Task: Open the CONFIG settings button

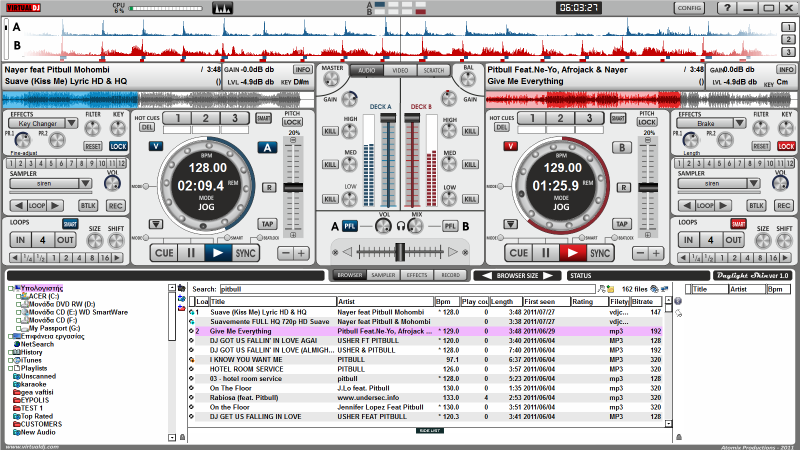Action: [689, 8]
